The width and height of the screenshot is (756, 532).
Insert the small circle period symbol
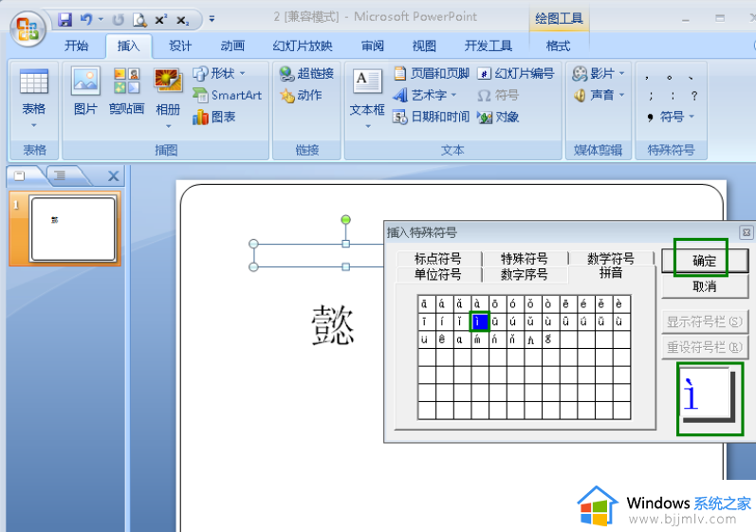tap(670, 77)
